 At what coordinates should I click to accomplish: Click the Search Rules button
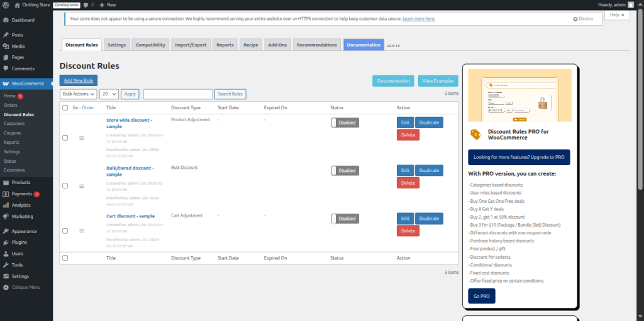coord(230,94)
